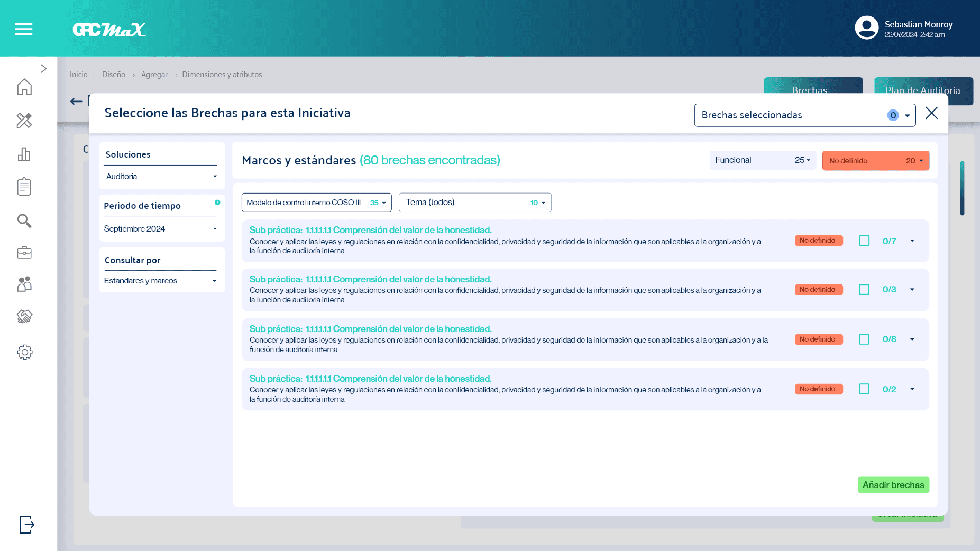Click the Diseño breadcrumb item
This screenshot has height=551, width=980.
[114, 75]
